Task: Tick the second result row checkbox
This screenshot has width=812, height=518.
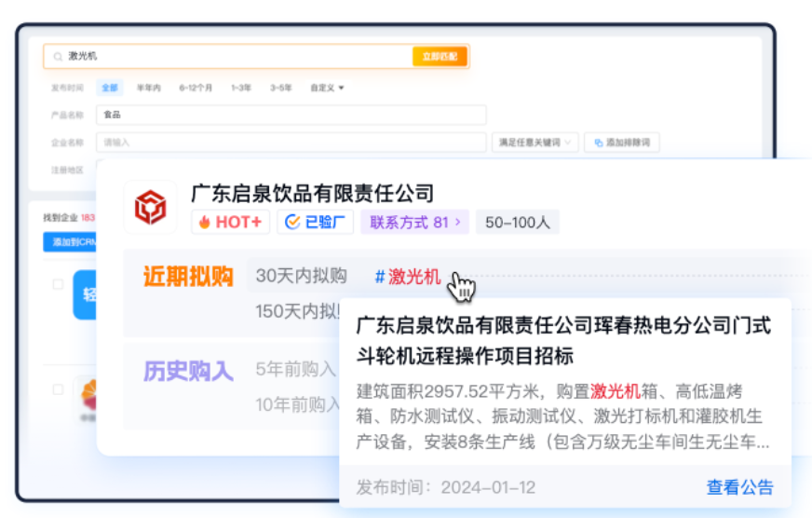Action: click(x=58, y=388)
